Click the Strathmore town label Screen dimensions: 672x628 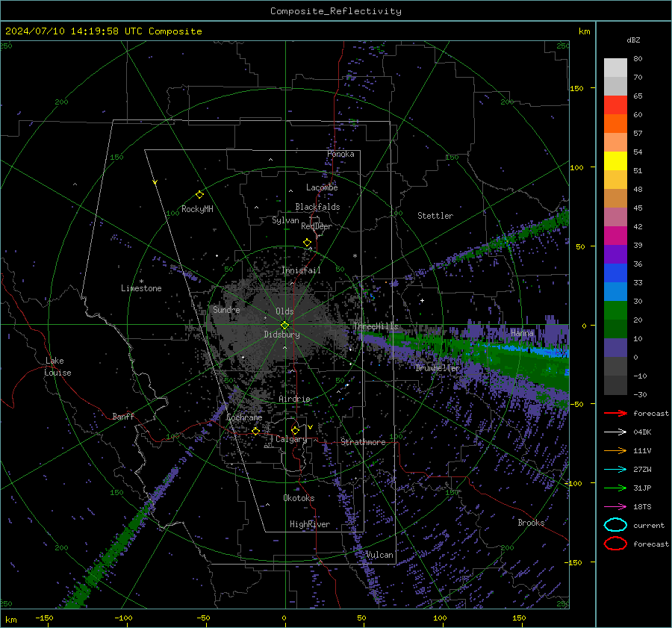pyautogui.click(x=363, y=442)
